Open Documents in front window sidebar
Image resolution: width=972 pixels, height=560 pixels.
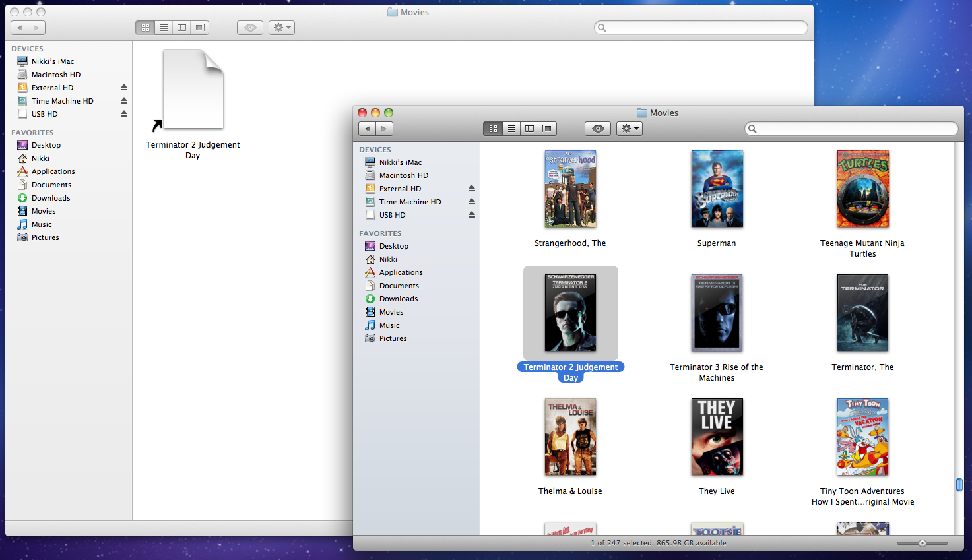pyautogui.click(x=399, y=286)
